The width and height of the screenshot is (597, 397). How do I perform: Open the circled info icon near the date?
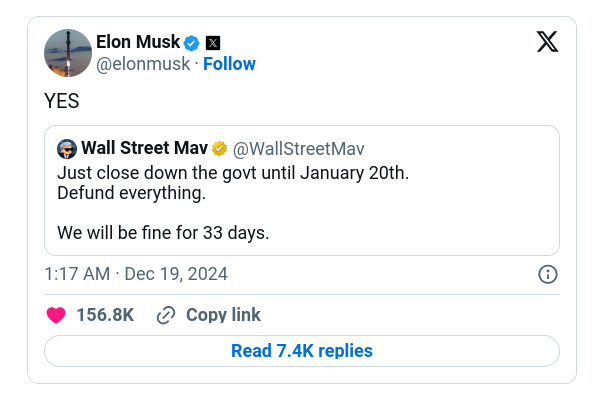(548, 274)
